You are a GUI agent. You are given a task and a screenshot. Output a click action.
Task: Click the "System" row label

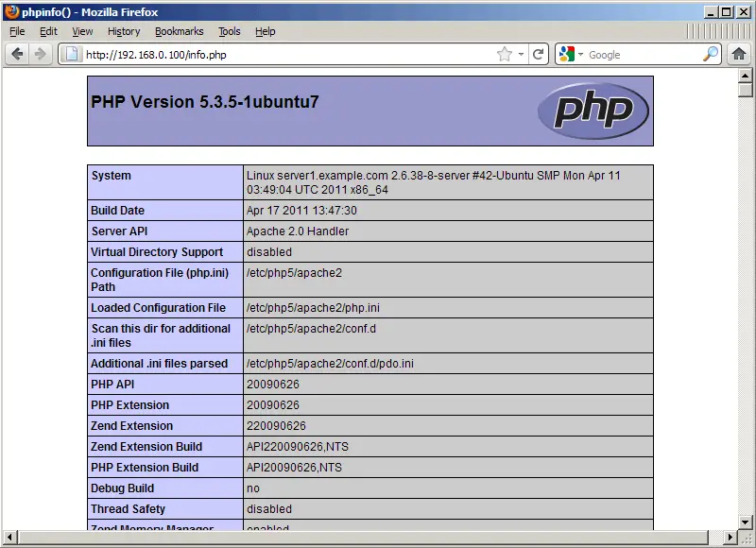(x=112, y=176)
